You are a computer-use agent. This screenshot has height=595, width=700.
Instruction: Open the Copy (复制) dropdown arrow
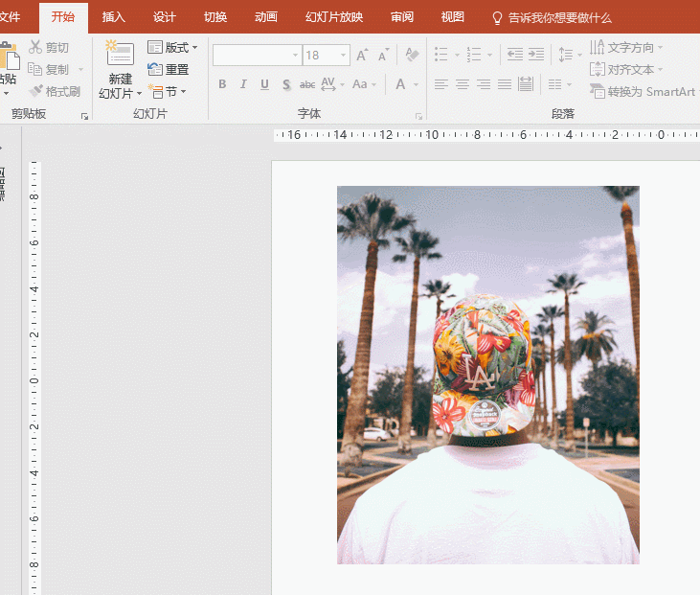point(80,69)
